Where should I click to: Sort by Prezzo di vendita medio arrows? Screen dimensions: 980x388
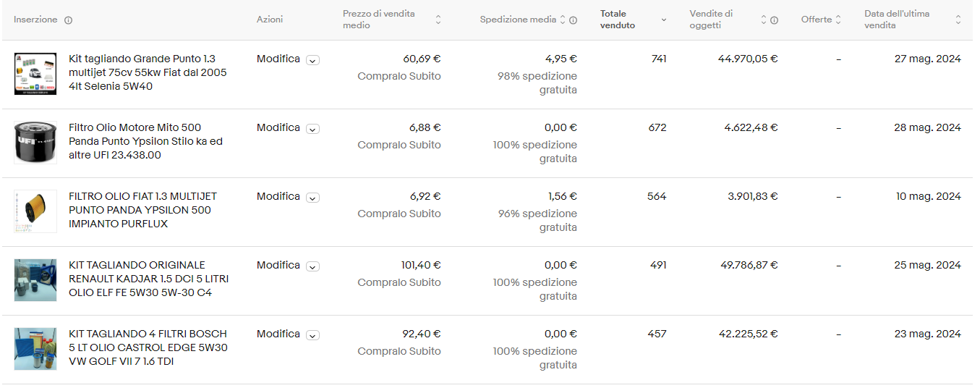click(x=438, y=20)
